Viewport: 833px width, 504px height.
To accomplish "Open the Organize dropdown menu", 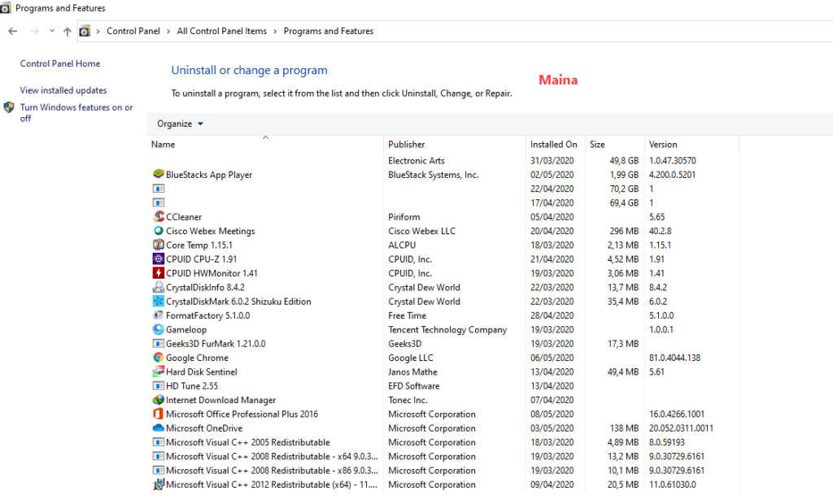I will (x=179, y=124).
